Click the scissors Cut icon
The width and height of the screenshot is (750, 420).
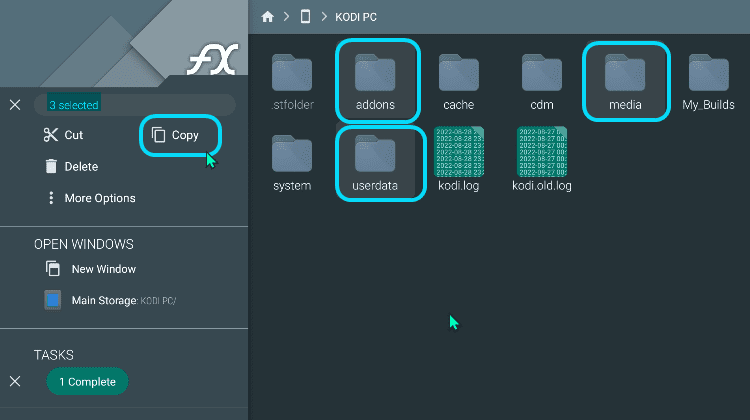[x=51, y=135]
